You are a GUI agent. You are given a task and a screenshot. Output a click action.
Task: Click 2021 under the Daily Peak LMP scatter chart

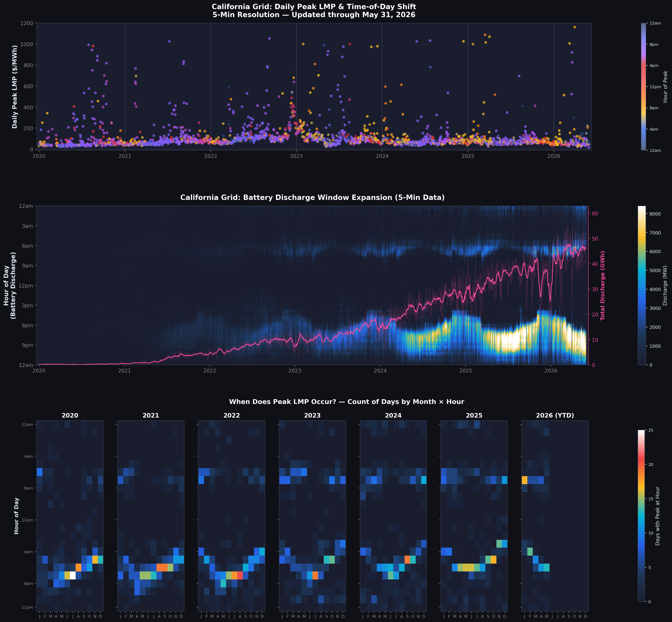125,156
